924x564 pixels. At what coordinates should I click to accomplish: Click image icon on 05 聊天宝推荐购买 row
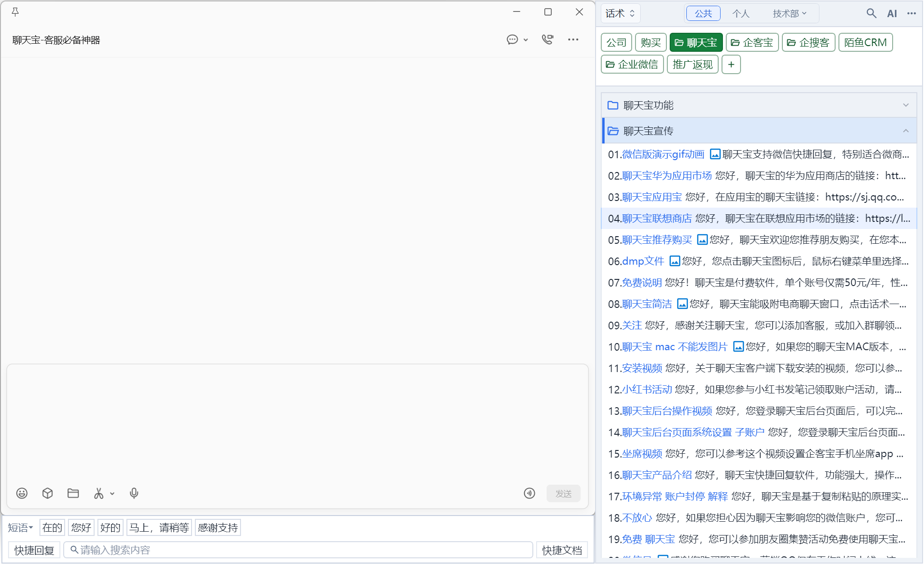(x=702, y=240)
